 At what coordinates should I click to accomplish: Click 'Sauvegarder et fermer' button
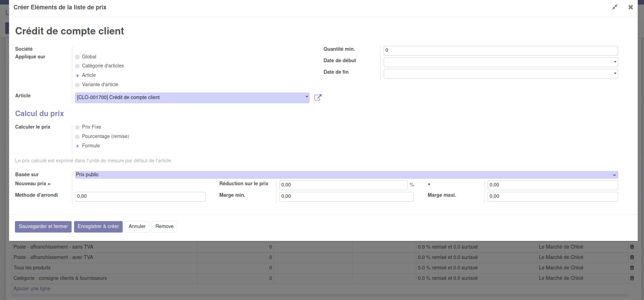click(43, 227)
